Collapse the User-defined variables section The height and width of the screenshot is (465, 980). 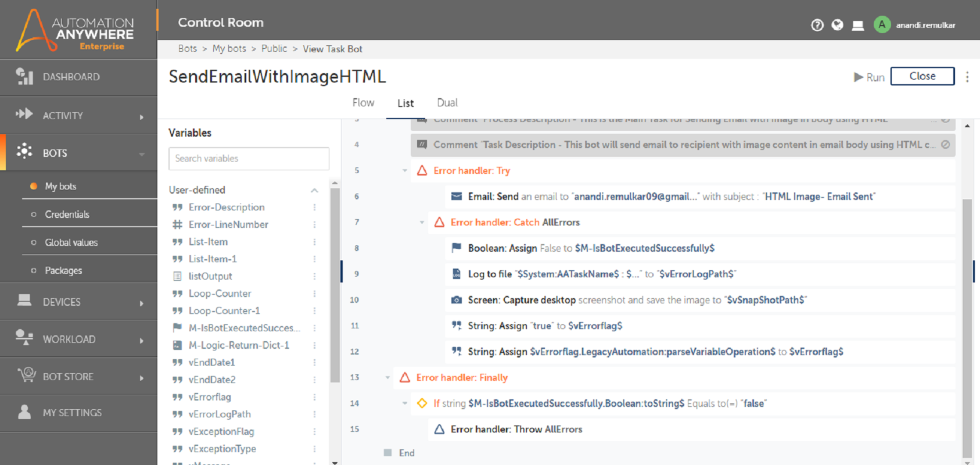314,190
